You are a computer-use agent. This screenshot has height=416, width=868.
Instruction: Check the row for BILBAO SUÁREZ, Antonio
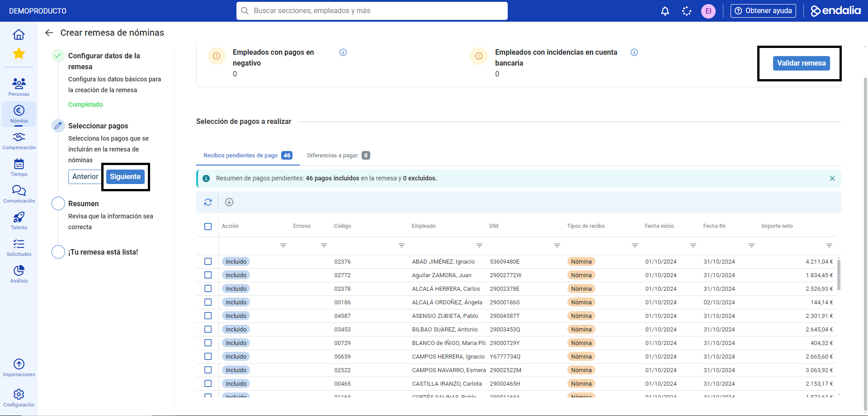pos(208,329)
